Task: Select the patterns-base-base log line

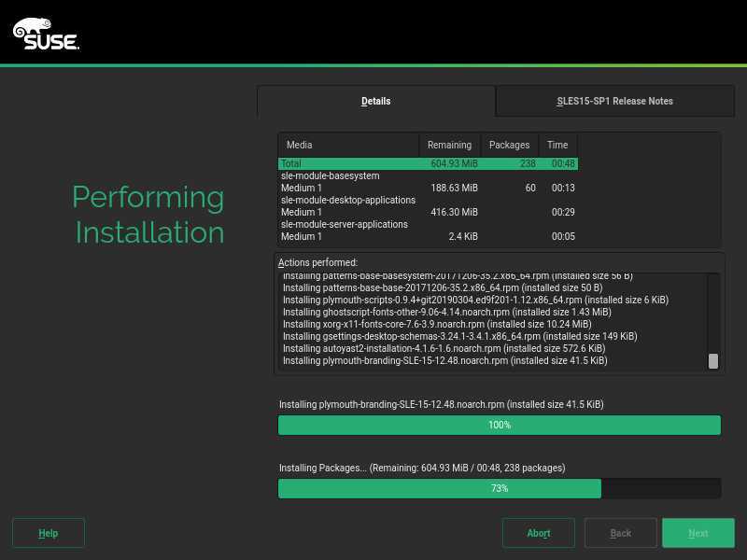Action: [x=443, y=288]
